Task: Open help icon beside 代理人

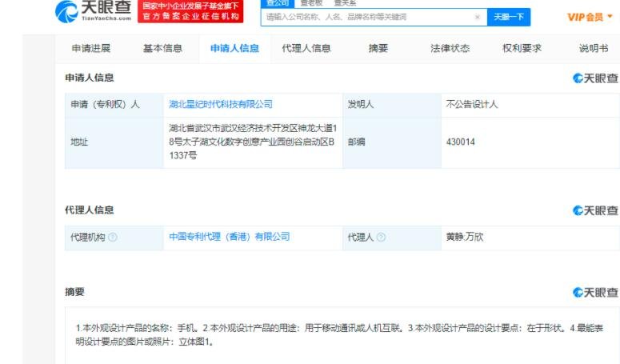Action: click(381, 237)
